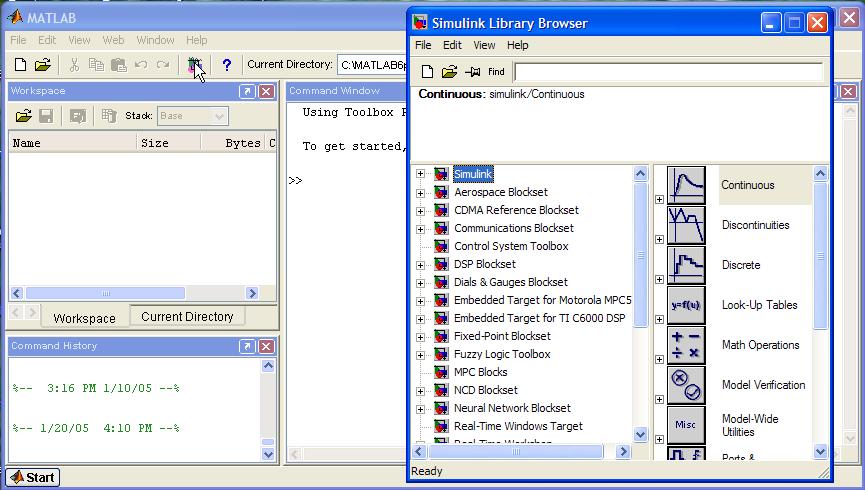Expand the Aerospace Blockset node

pyautogui.click(x=420, y=193)
